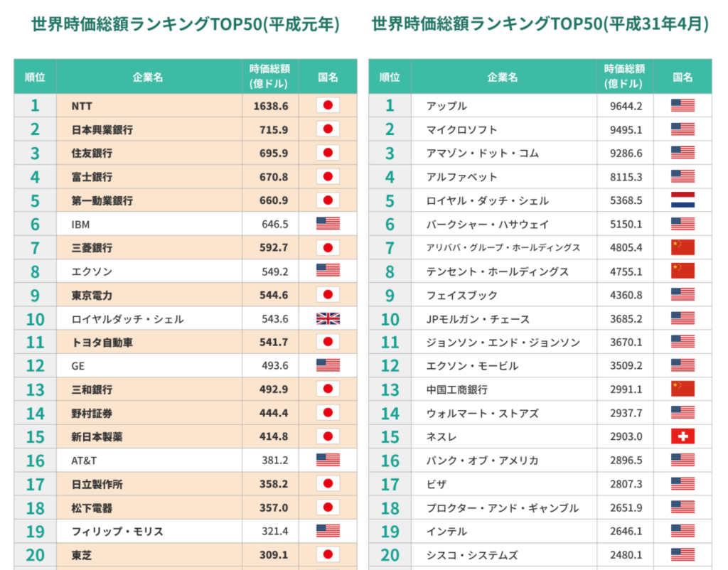Click the China flag in the 中国工商銀行 row
The height and width of the screenshot is (570, 728).
[x=682, y=389]
